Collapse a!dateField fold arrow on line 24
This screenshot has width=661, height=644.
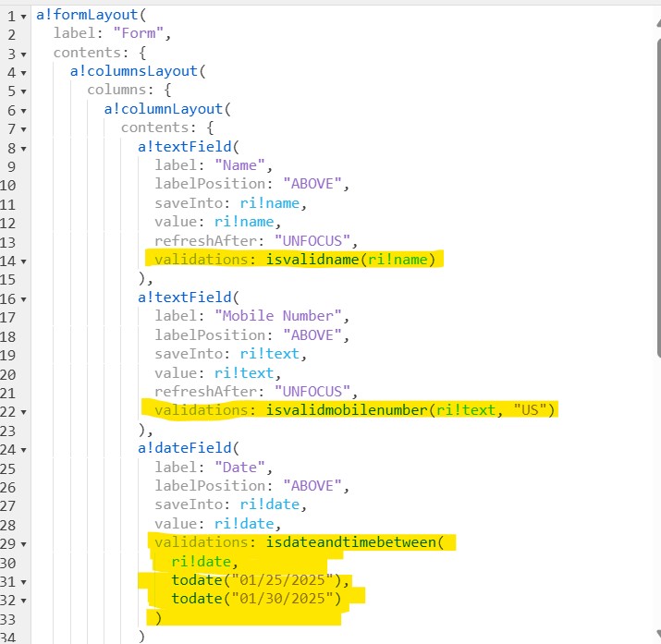tap(24, 450)
